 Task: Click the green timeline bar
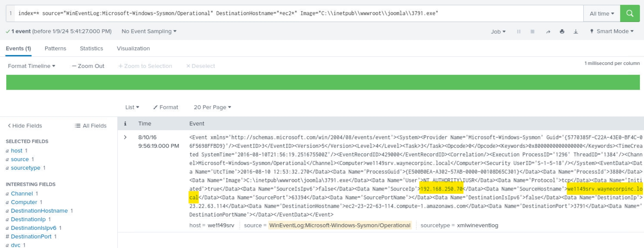(x=322, y=82)
